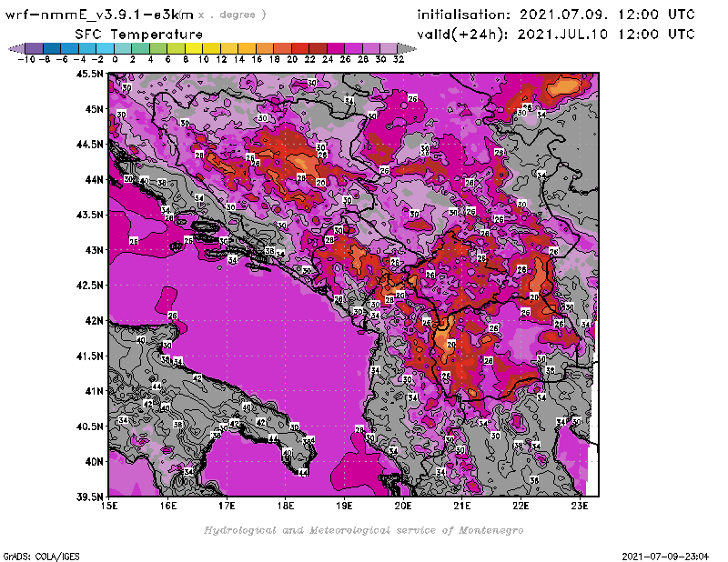Viewport: 728px width, 562px height.
Task: Pick the legend swatch between 24 and 26
Action: pos(336,49)
